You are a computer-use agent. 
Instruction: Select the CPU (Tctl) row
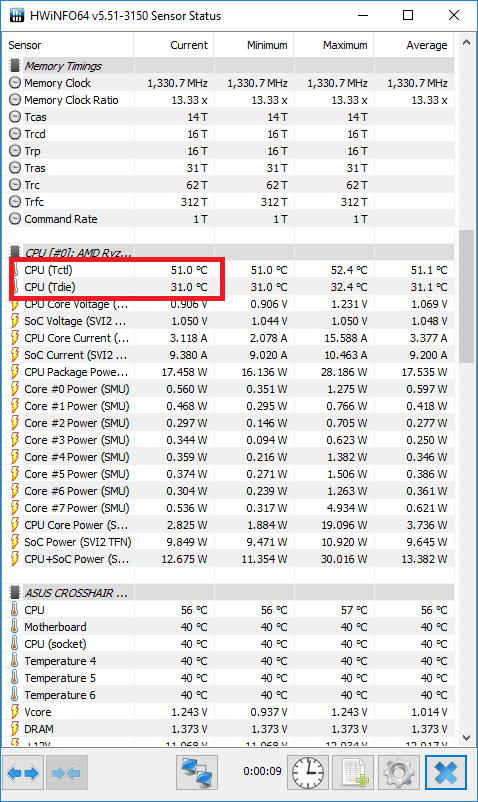(229, 270)
